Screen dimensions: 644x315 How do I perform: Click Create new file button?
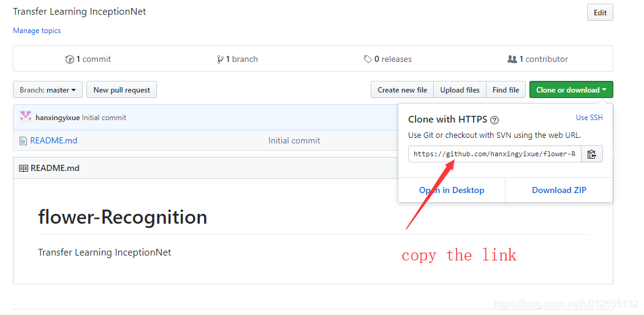pos(402,89)
